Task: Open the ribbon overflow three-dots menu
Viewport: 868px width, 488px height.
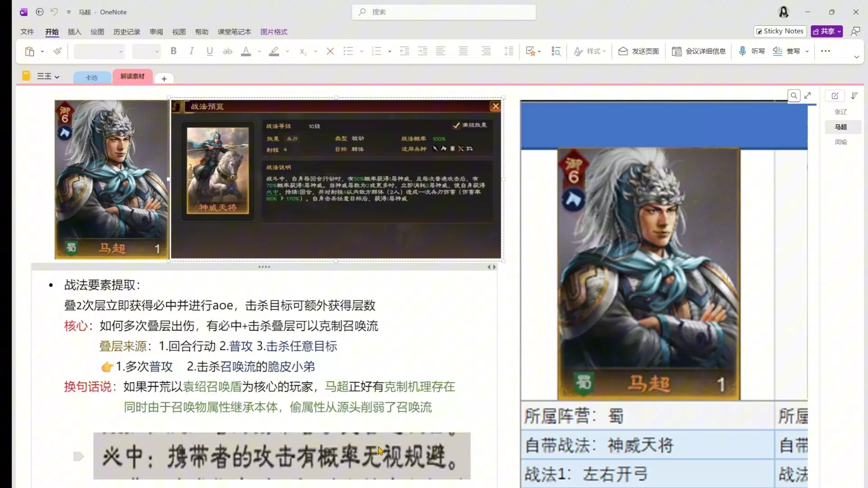Action: click(826, 51)
